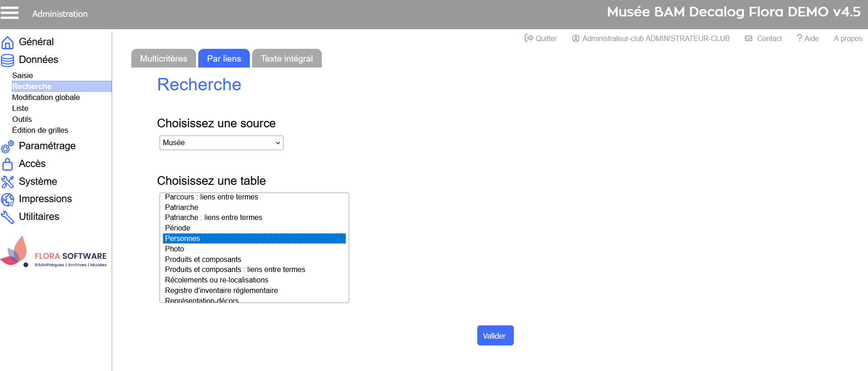Open the Contact link
Image resolution: width=868 pixels, height=371 pixels.
tap(763, 39)
